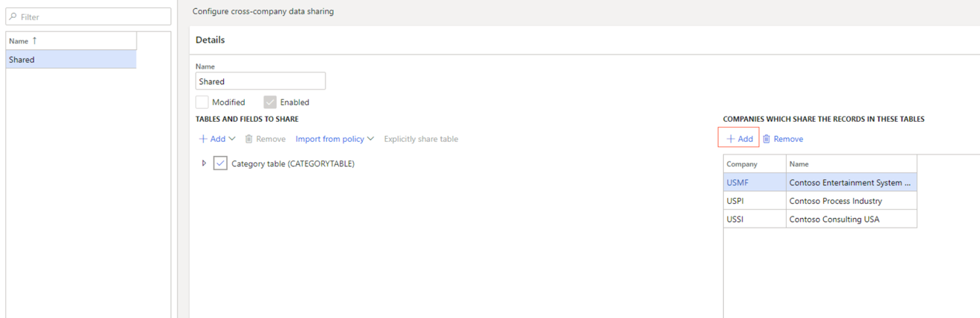Select the USPI company row
The width and height of the screenshot is (980, 318).
pos(820,201)
